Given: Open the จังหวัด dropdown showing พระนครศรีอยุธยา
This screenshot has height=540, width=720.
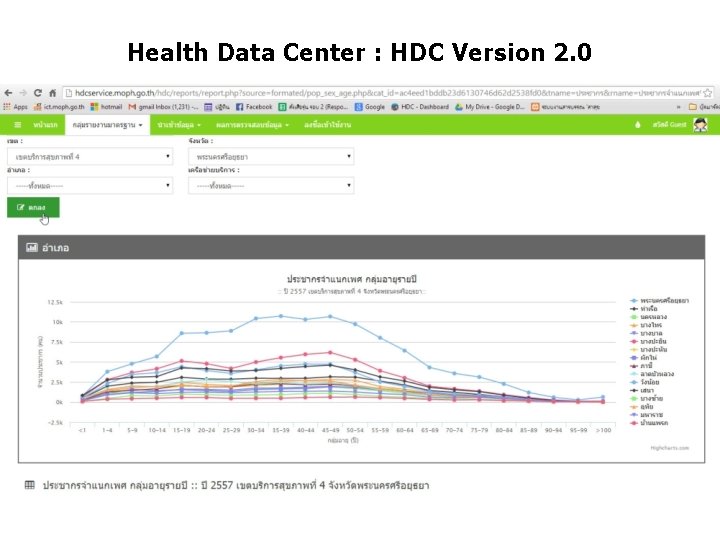Looking at the screenshot, I should (x=271, y=157).
